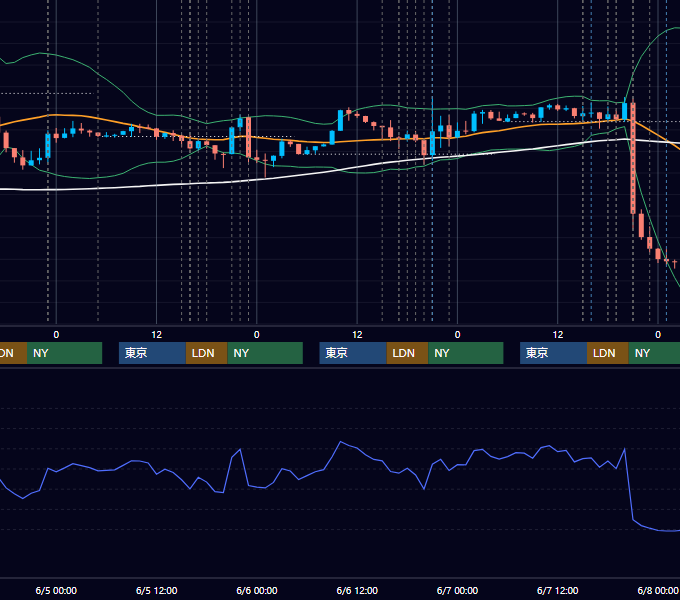Click the NY session block spanning 6/6 00:00
Viewport: 680px width, 600px height.
[x=265, y=353]
